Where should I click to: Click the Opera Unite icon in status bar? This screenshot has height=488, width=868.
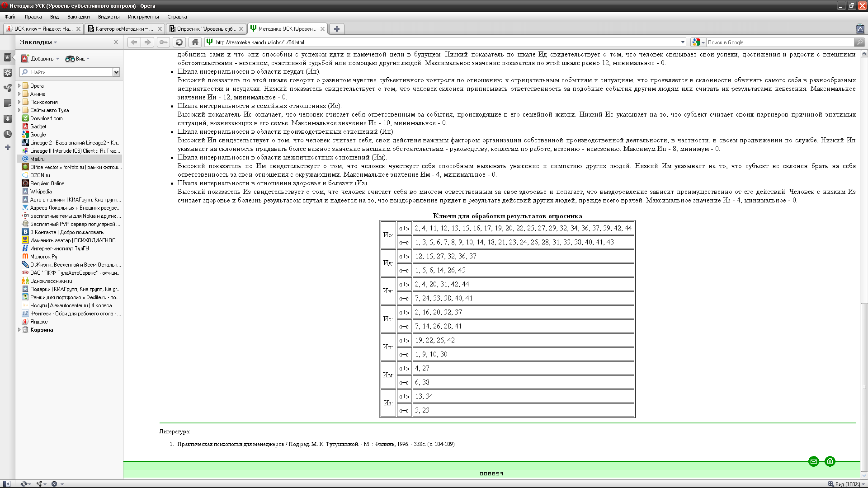(x=40, y=483)
